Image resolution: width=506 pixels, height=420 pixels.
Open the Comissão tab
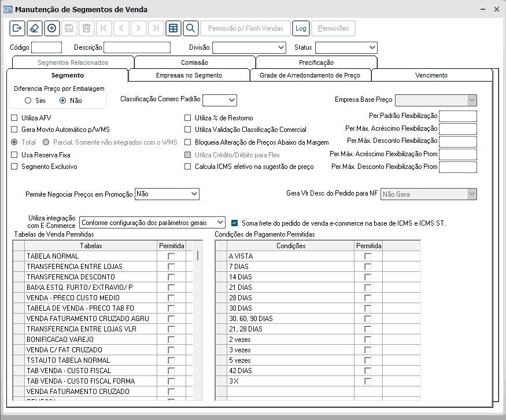tap(194, 62)
